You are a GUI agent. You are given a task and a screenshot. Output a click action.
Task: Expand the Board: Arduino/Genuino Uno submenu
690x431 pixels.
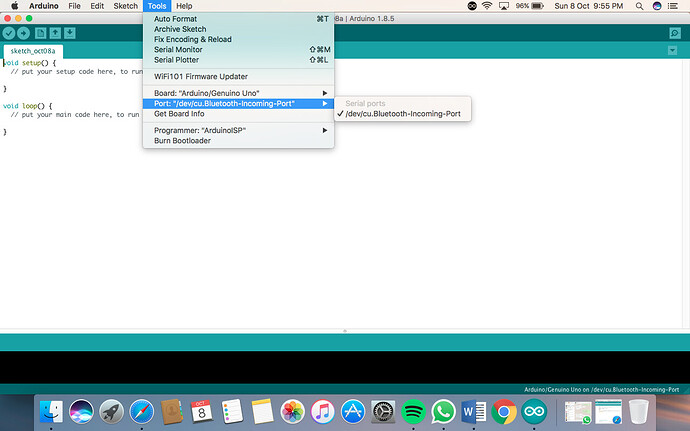pos(239,93)
